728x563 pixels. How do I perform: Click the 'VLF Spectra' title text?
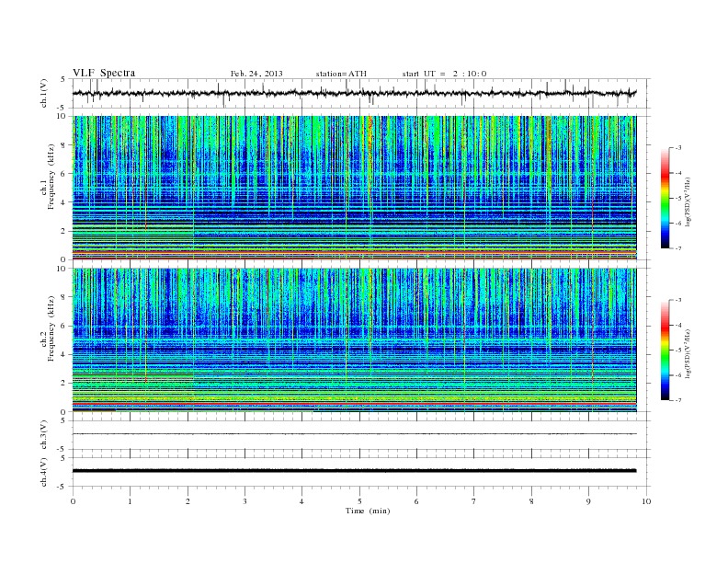point(104,73)
